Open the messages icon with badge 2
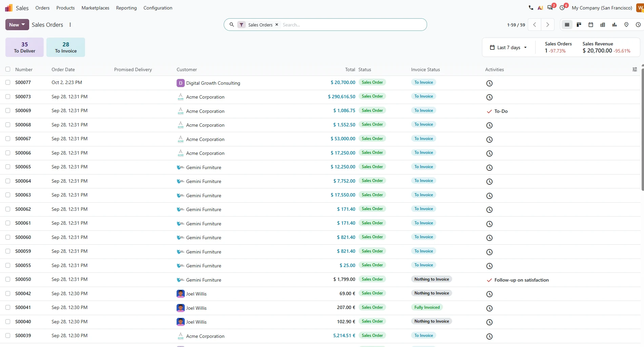The width and height of the screenshot is (644, 347). point(550,7)
